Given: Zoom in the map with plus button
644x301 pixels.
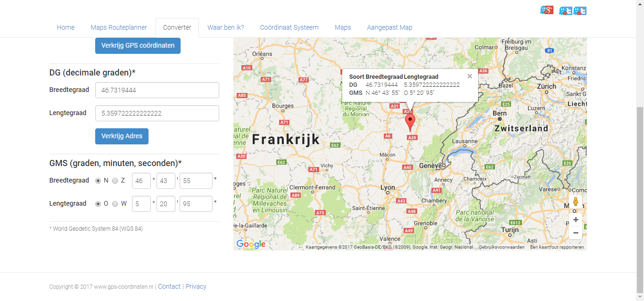Looking at the screenshot, I should 576,220.
